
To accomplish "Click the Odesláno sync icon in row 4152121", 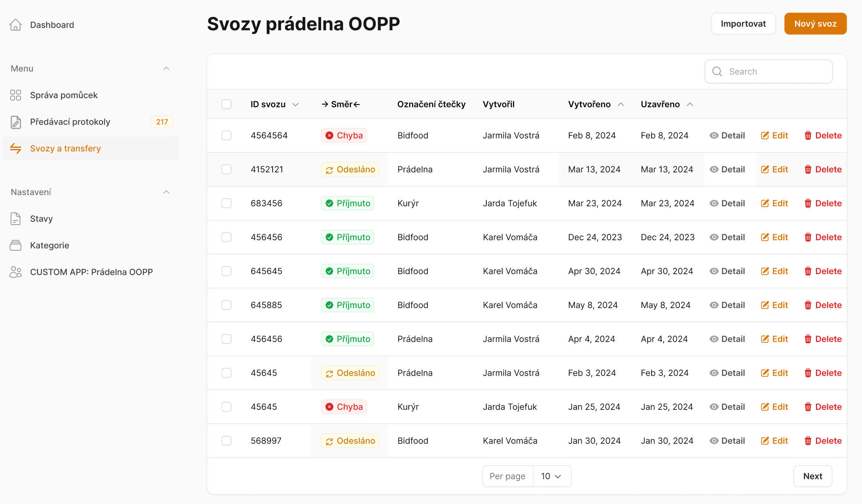I will (x=329, y=170).
